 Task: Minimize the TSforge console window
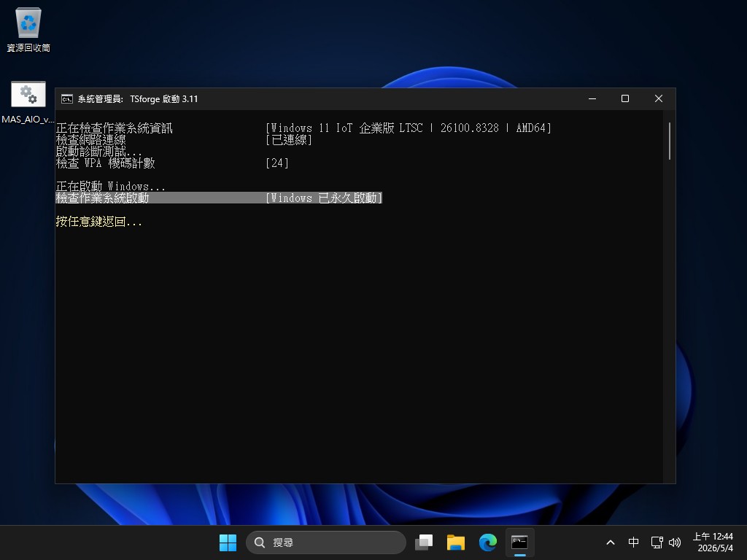coord(592,98)
